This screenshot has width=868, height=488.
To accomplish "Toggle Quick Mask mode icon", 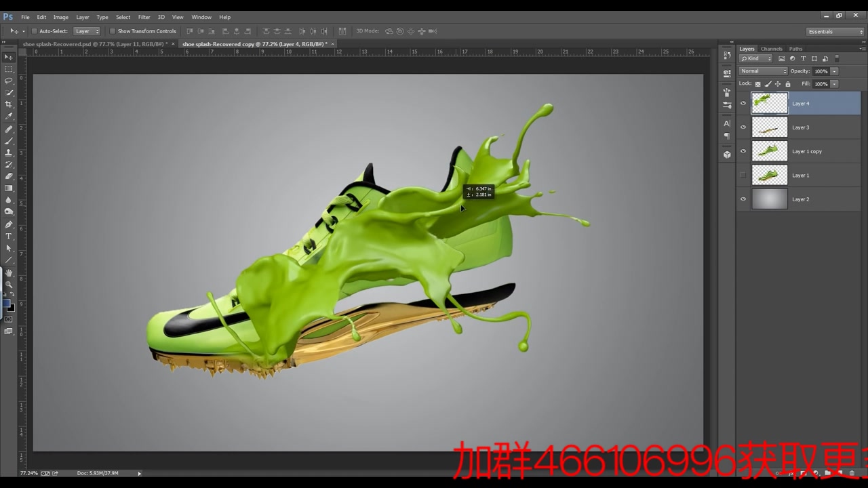I will (9, 319).
